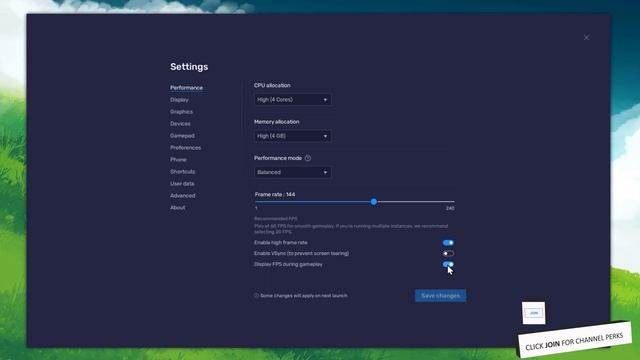Viewport: 640px width, 360px height.
Task: Open the Performance settings tab
Action: [x=186, y=88]
